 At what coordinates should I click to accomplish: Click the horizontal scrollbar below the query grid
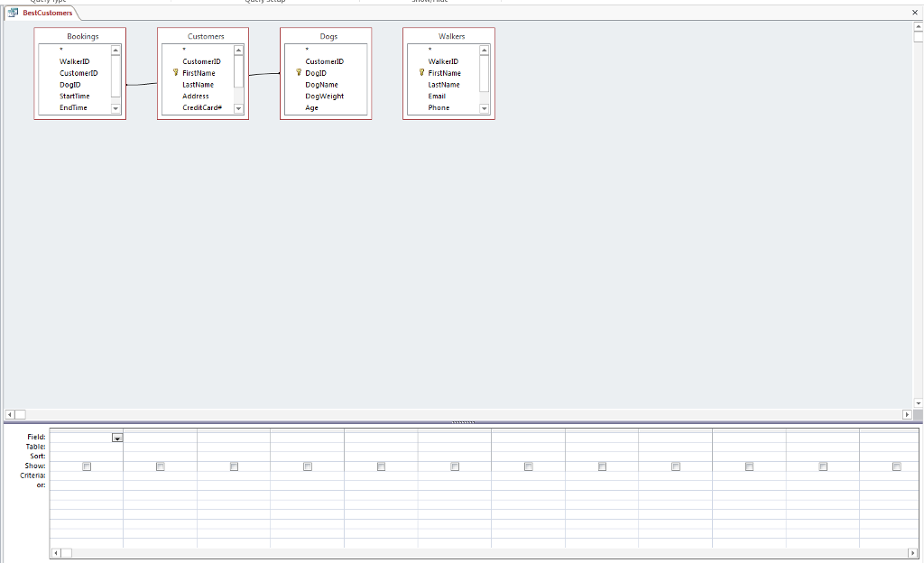coord(451,550)
